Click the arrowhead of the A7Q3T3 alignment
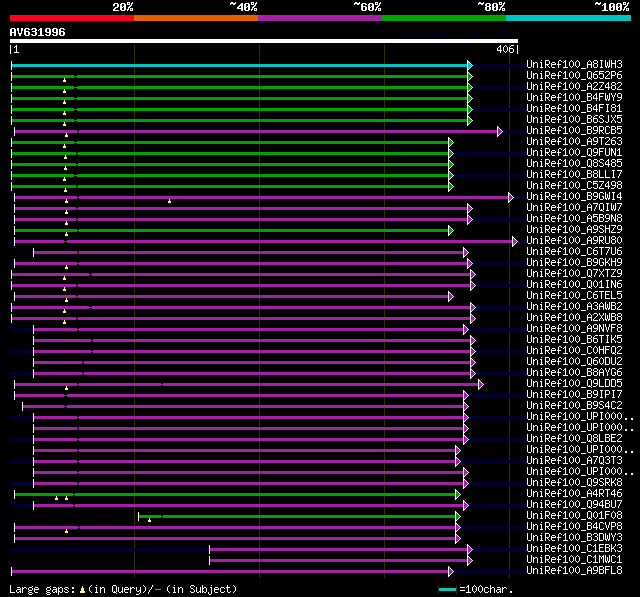Image resolution: width=640 pixels, height=597 pixels. coord(458,462)
